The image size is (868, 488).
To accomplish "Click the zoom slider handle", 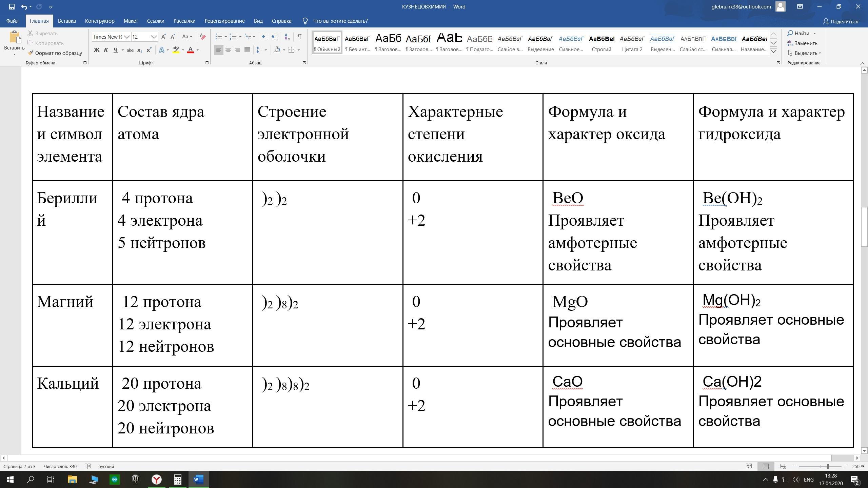I will [828, 466].
